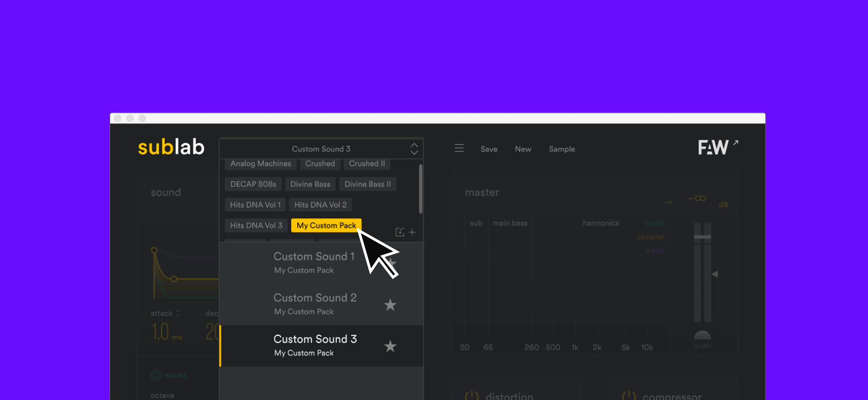Image resolution: width=868 pixels, height=400 pixels.
Task: Click the import pack icon
Action: (x=400, y=232)
